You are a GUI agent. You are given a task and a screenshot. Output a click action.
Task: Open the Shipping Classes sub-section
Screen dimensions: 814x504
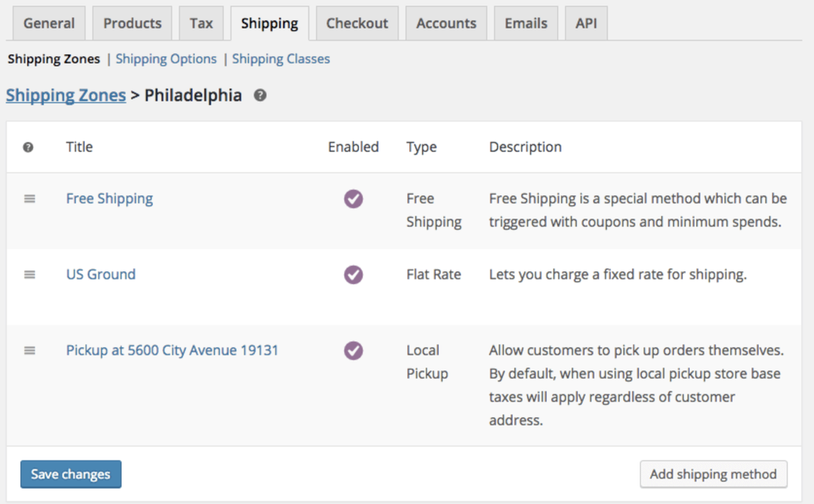point(281,59)
